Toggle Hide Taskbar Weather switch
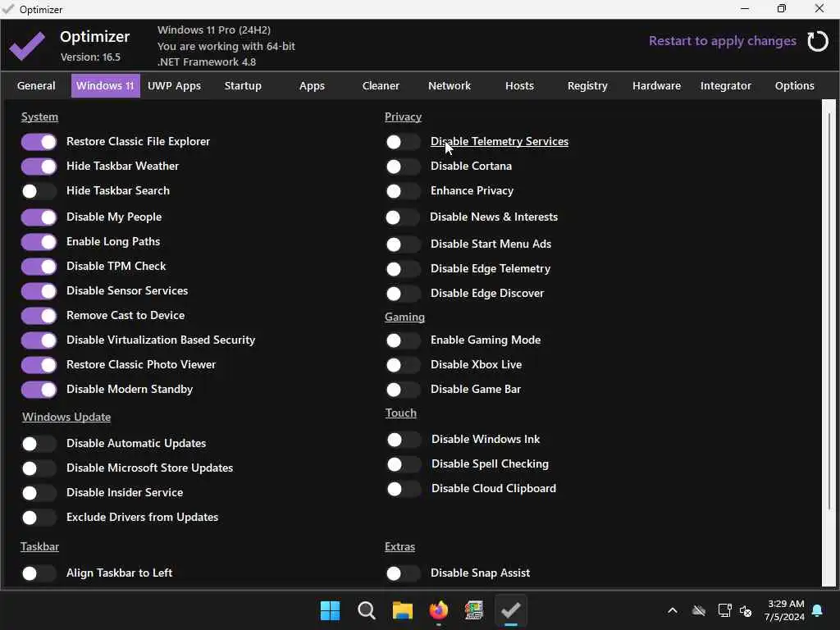 point(39,167)
